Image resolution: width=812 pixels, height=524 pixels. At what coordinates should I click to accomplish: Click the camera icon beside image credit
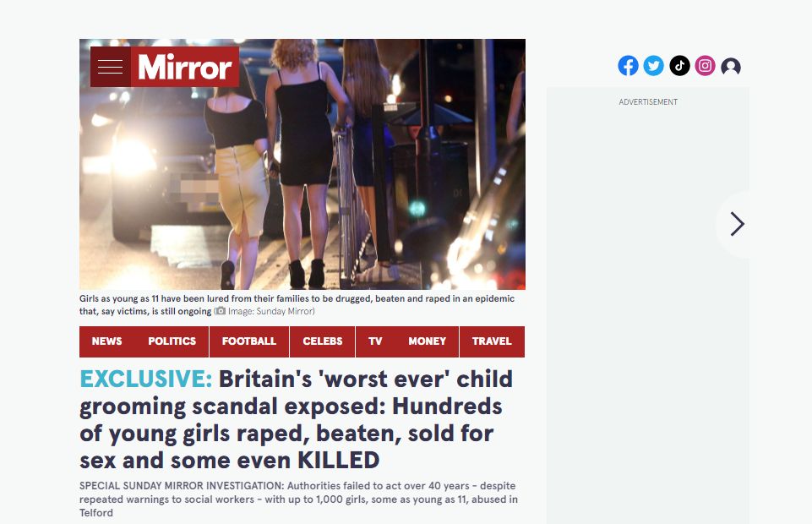pyautogui.click(x=221, y=311)
